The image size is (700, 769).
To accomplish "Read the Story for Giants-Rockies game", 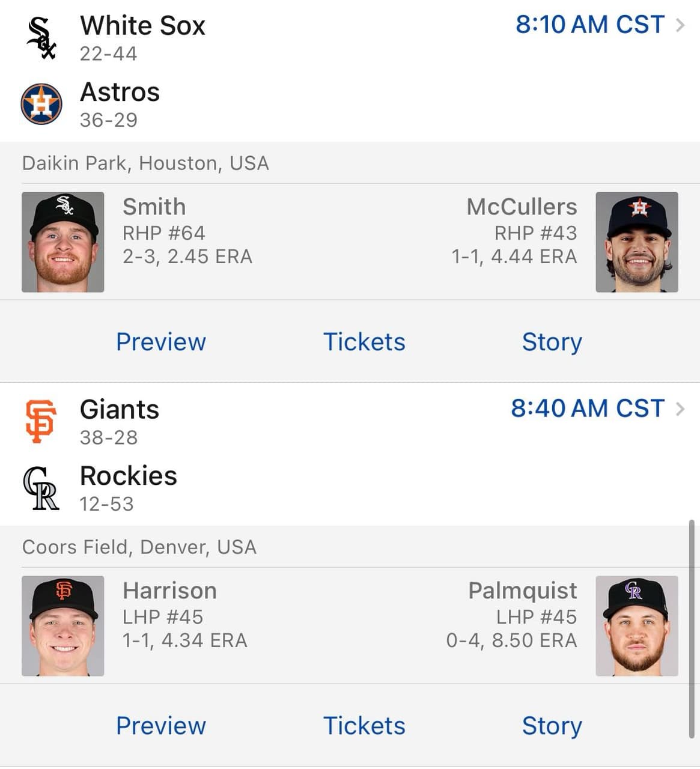I will [552, 726].
